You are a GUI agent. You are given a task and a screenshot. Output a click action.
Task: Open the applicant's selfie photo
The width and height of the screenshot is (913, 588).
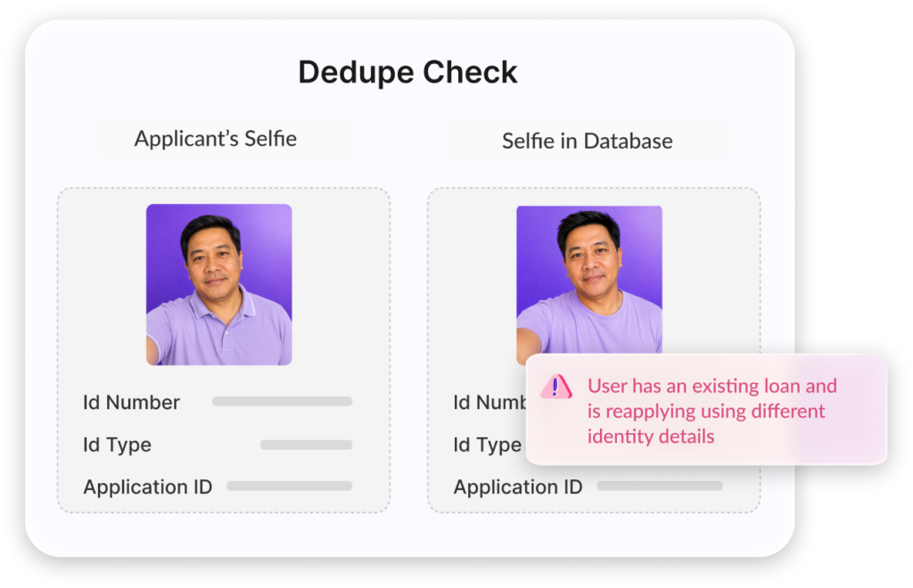(219, 284)
